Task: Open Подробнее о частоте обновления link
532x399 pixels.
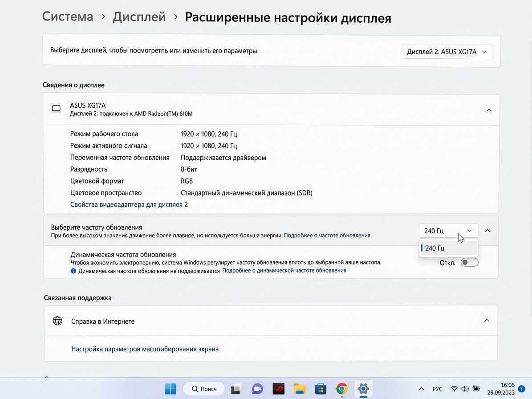Action: 327,235
